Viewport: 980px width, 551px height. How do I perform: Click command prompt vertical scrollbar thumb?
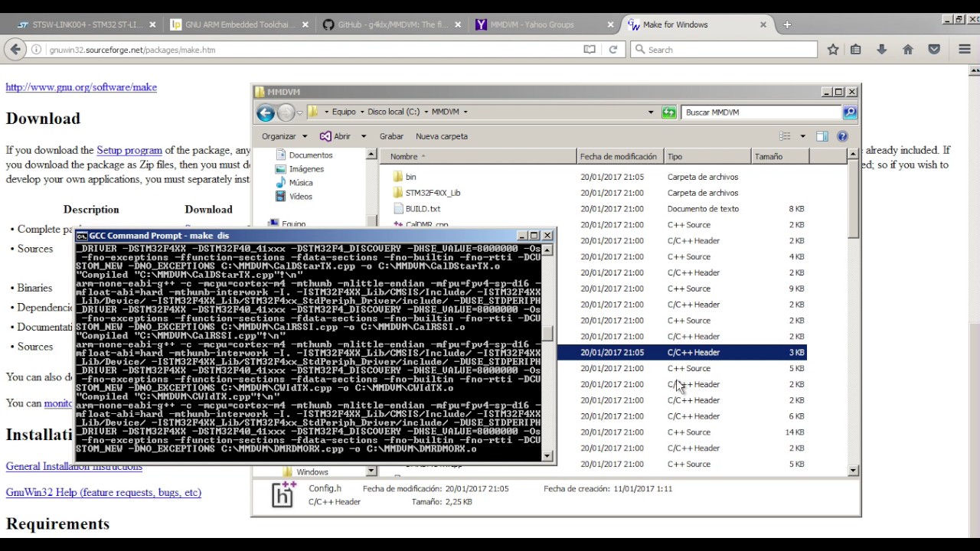pyautogui.click(x=547, y=334)
